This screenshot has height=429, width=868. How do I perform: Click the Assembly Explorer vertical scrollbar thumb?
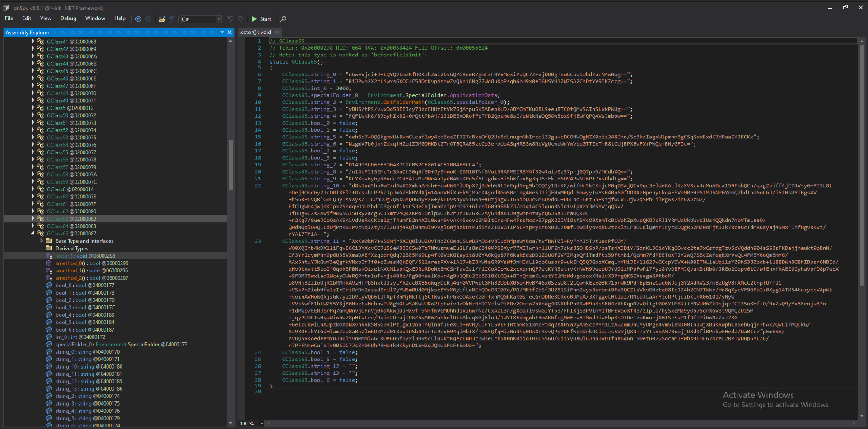(x=231, y=165)
